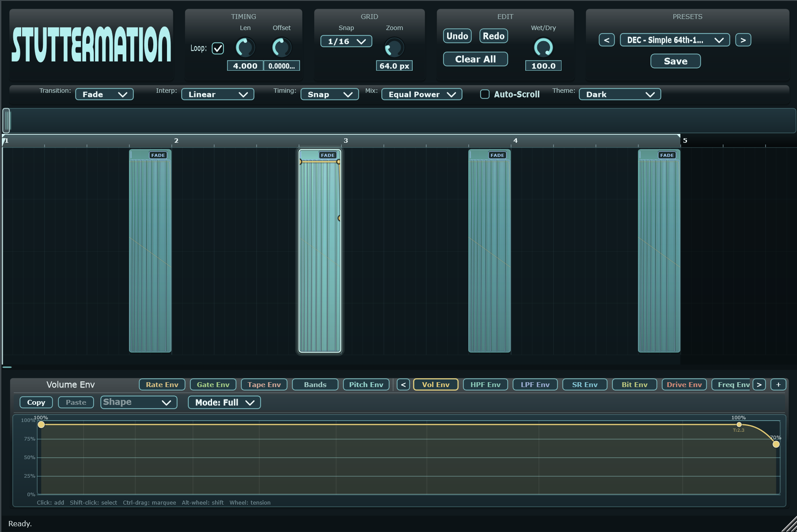Click the Paste button
Screen dimensions: 797x532
coord(76,402)
